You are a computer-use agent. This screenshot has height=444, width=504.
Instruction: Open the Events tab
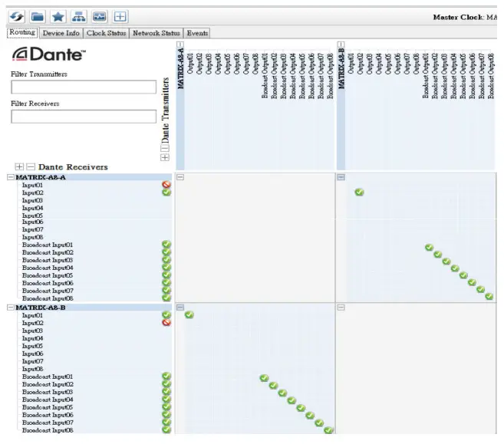tap(197, 33)
